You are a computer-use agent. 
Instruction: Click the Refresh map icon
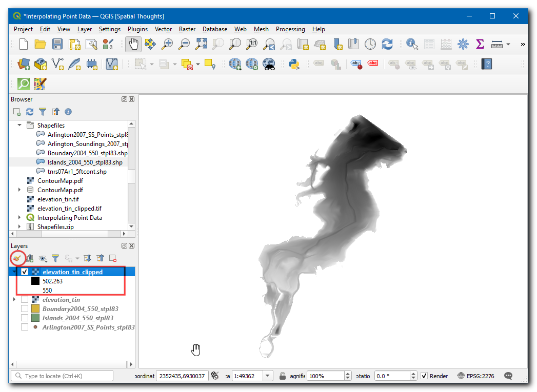(x=387, y=45)
